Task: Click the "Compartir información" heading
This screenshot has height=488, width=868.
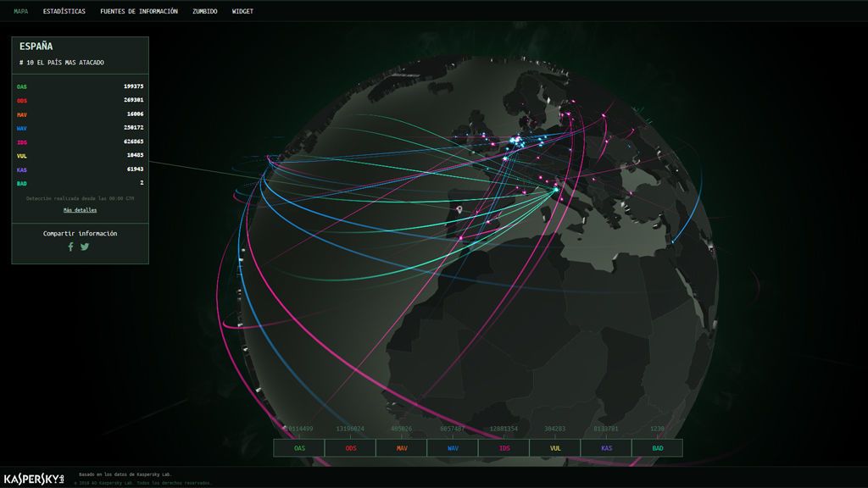Action: pos(81,234)
